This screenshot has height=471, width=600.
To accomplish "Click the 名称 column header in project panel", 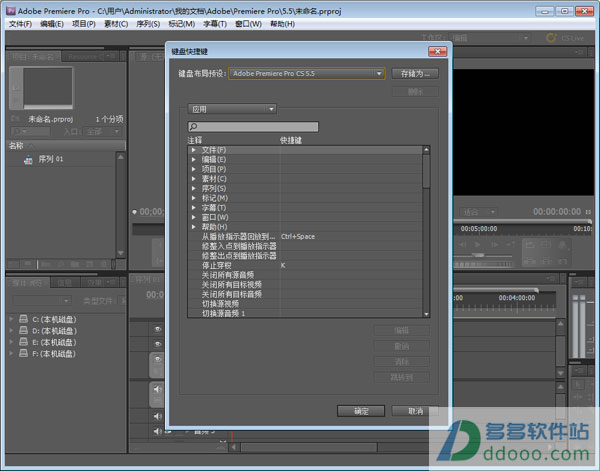I will tap(16, 146).
